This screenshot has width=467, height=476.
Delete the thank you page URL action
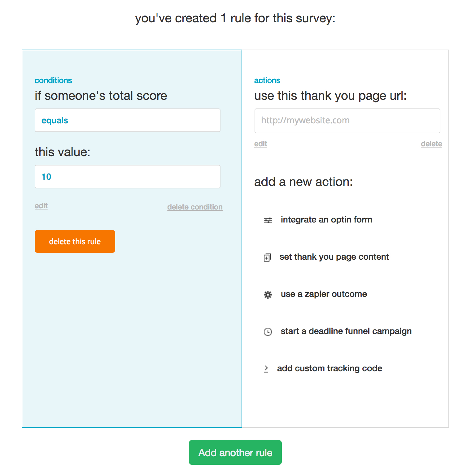point(431,144)
